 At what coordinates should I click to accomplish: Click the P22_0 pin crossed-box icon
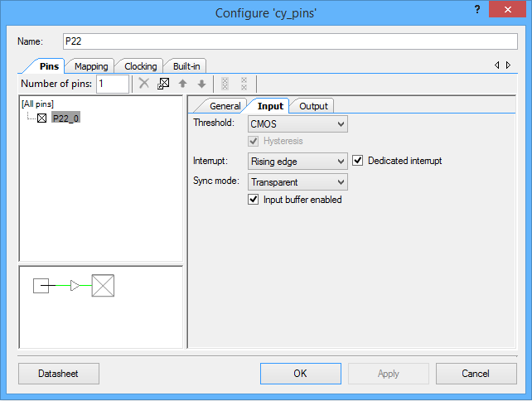pos(41,118)
